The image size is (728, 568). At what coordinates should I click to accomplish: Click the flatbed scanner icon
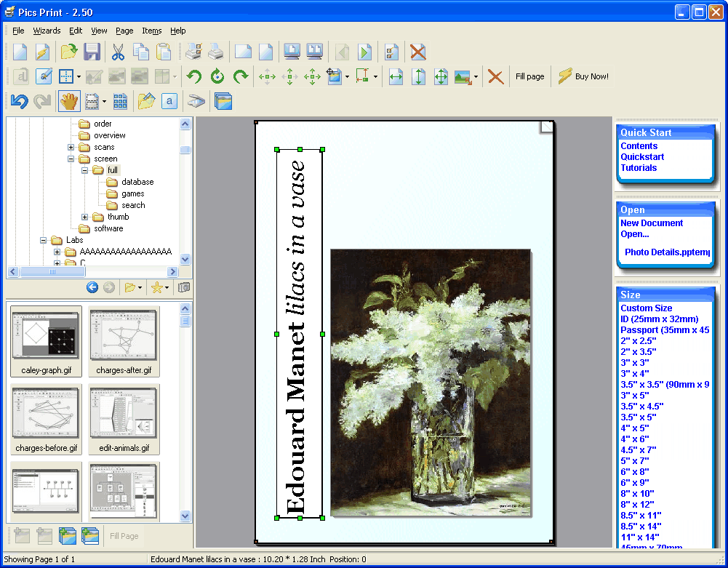coord(196,101)
